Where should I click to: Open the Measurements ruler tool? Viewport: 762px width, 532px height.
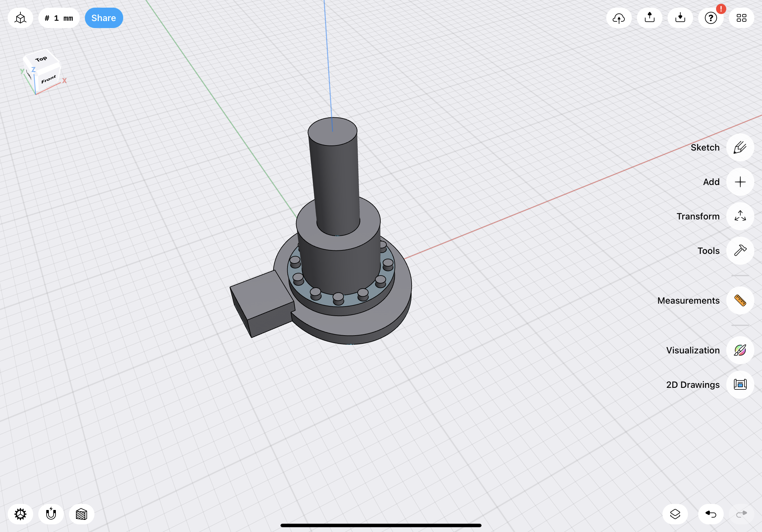[x=740, y=300]
